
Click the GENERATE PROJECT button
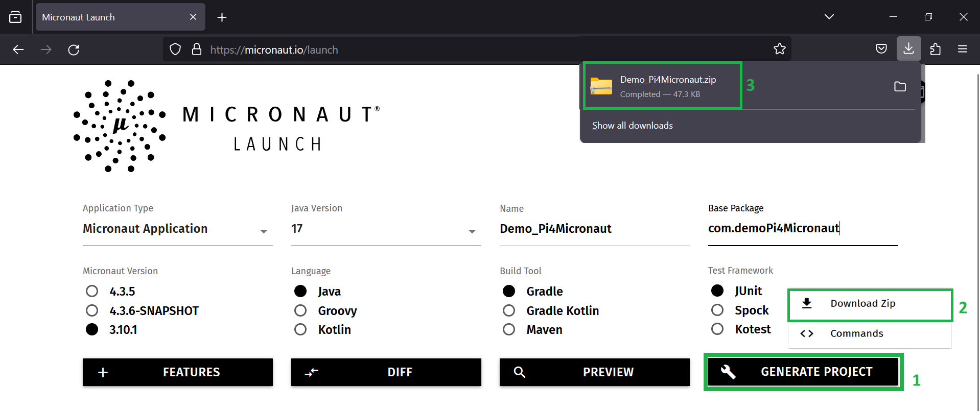[x=803, y=372]
